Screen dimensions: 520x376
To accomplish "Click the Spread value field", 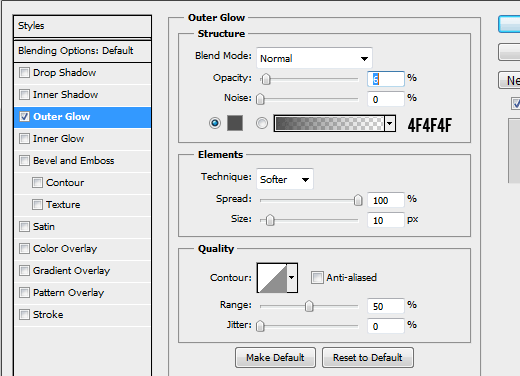I will coord(386,200).
